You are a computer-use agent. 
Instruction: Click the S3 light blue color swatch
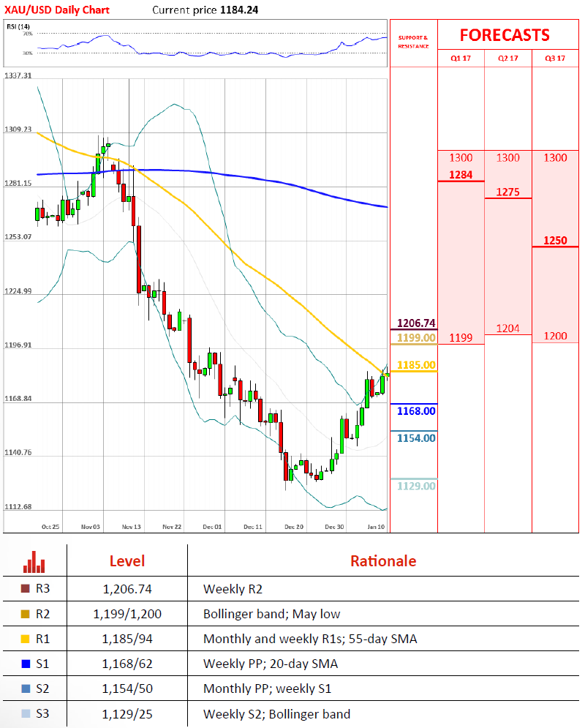tap(27, 713)
